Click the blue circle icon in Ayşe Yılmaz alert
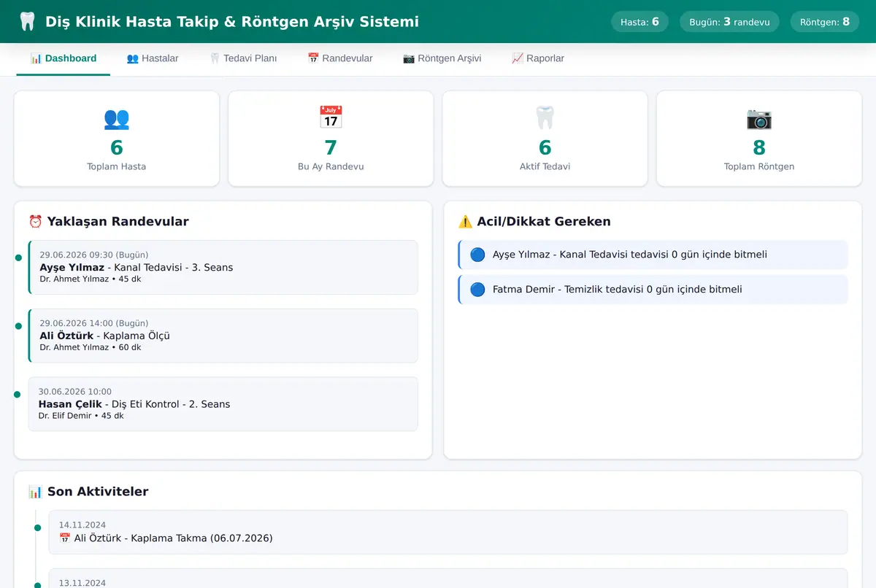Screen dimensions: 876x588 point(477,255)
